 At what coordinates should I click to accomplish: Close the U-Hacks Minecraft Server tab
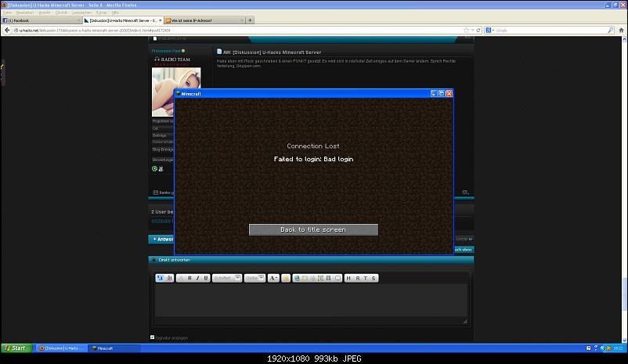tap(161, 20)
